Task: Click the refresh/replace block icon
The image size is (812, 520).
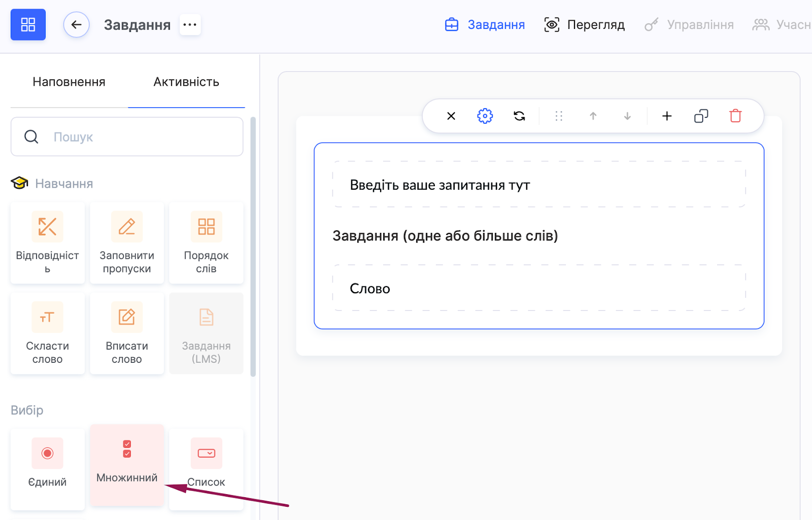Action: click(x=519, y=116)
